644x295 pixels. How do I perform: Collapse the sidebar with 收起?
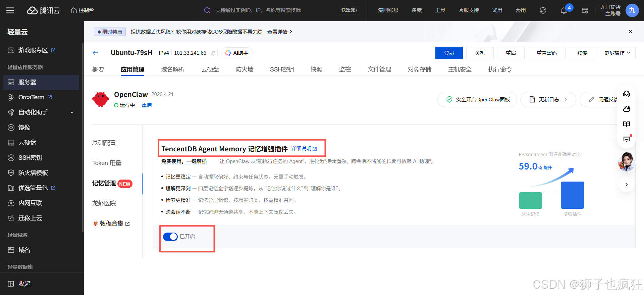tap(19, 284)
